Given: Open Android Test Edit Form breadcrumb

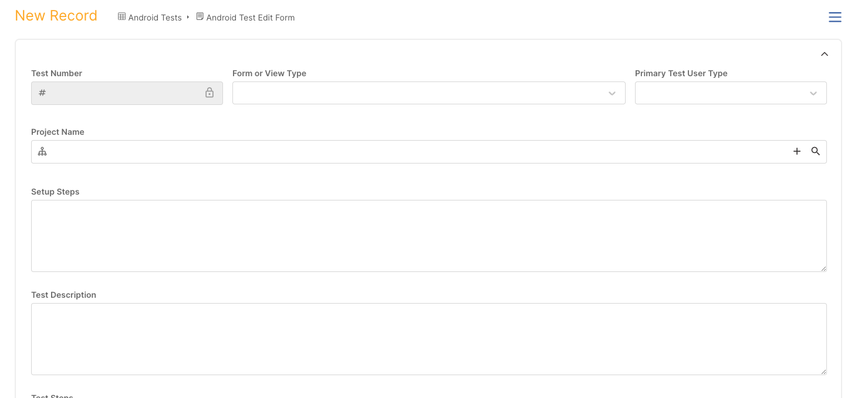Looking at the screenshot, I should tap(251, 18).
